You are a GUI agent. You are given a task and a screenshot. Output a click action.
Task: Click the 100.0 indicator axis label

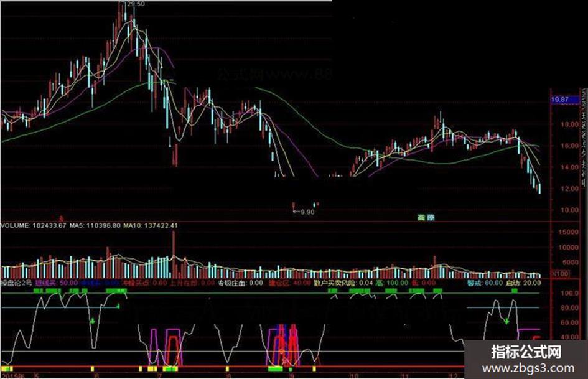click(x=569, y=293)
